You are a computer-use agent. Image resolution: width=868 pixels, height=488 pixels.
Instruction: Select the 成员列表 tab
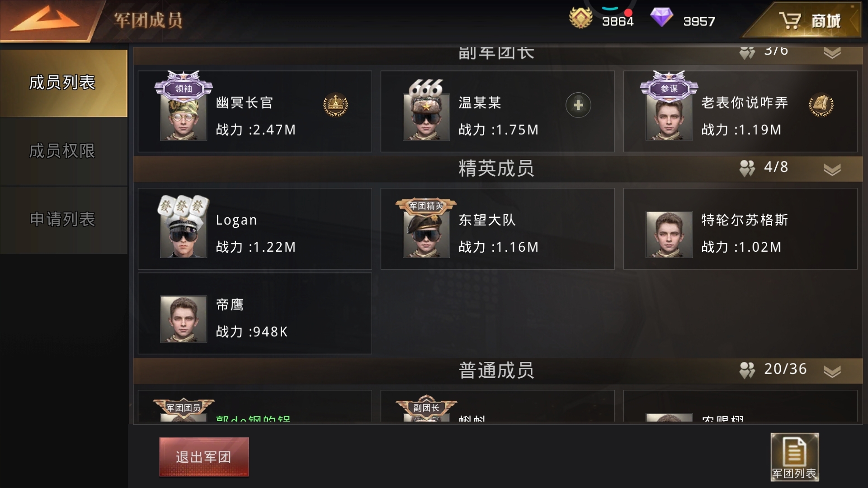(63, 83)
